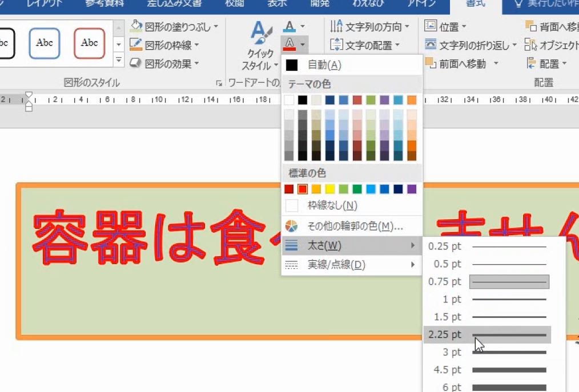Open the 実線/点線(D) dashes submenu

pos(352,265)
